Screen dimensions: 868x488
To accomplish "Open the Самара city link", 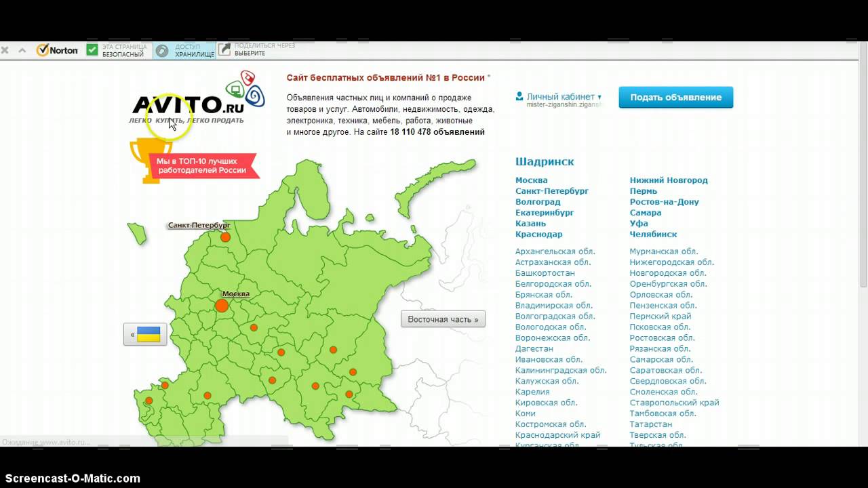I will coord(646,213).
